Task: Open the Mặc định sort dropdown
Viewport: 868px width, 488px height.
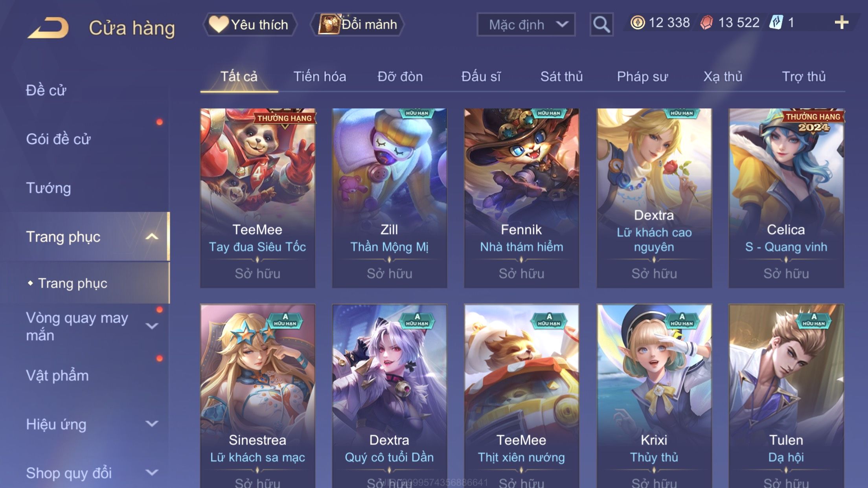Action: point(526,24)
